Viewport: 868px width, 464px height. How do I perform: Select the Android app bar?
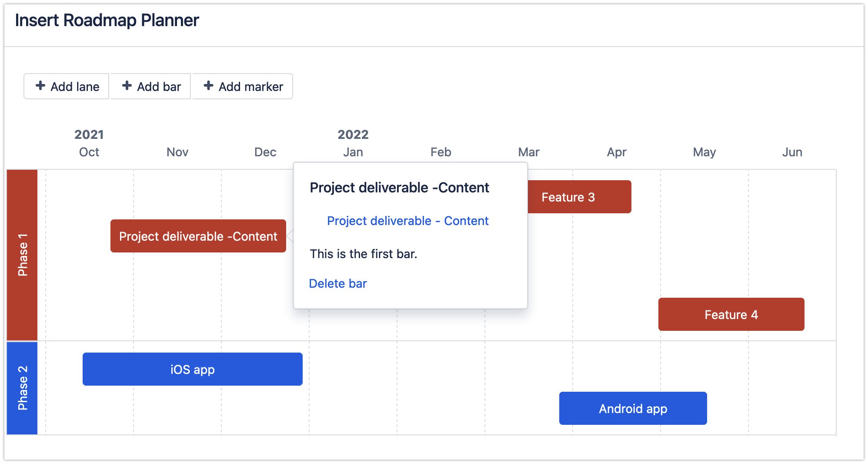633,408
